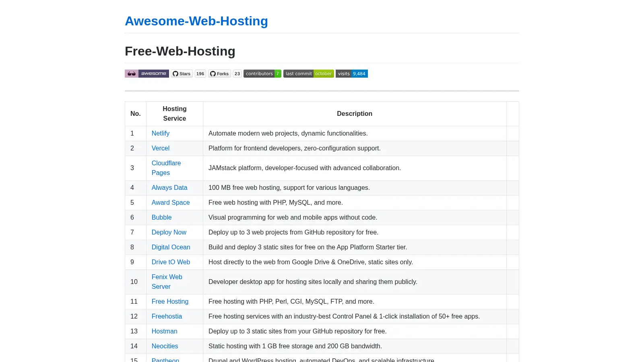Click the last commit october badge
The height and width of the screenshot is (362, 644).
309,74
